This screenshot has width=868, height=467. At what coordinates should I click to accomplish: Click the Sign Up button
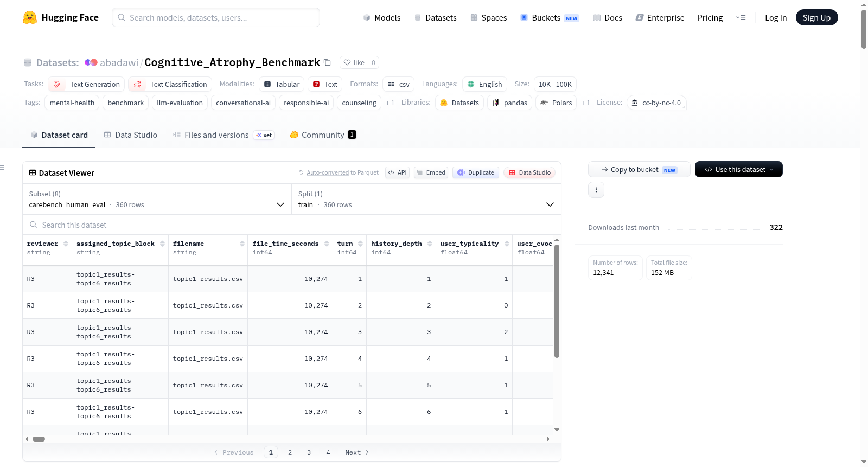tap(816, 17)
